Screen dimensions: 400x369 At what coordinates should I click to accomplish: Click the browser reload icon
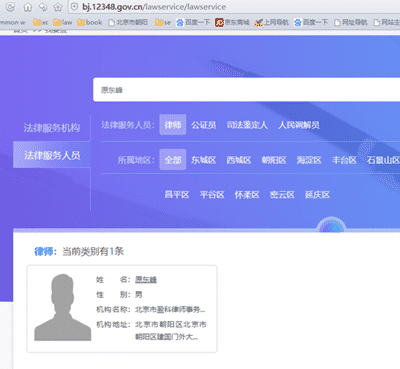click(10, 7)
